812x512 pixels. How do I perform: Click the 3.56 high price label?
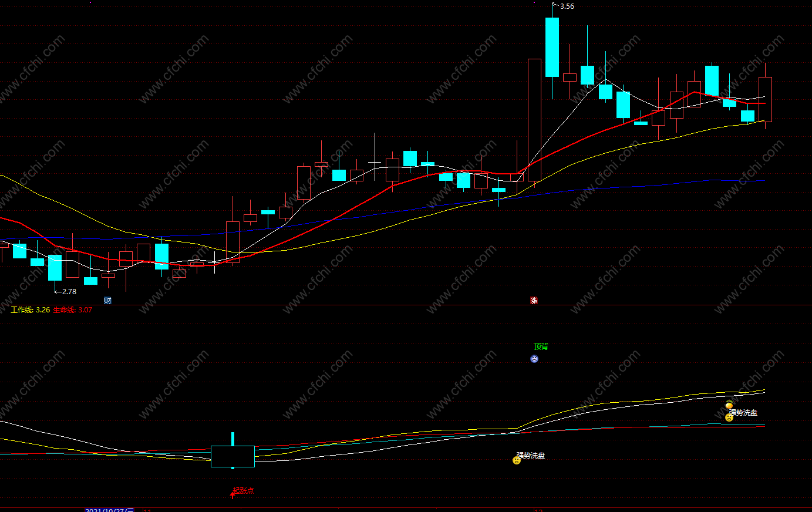(x=567, y=6)
